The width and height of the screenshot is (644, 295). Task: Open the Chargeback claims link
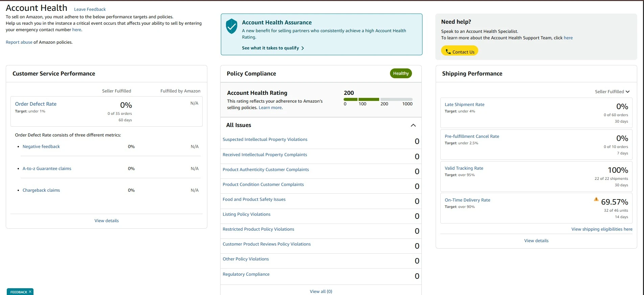point(41,190)
